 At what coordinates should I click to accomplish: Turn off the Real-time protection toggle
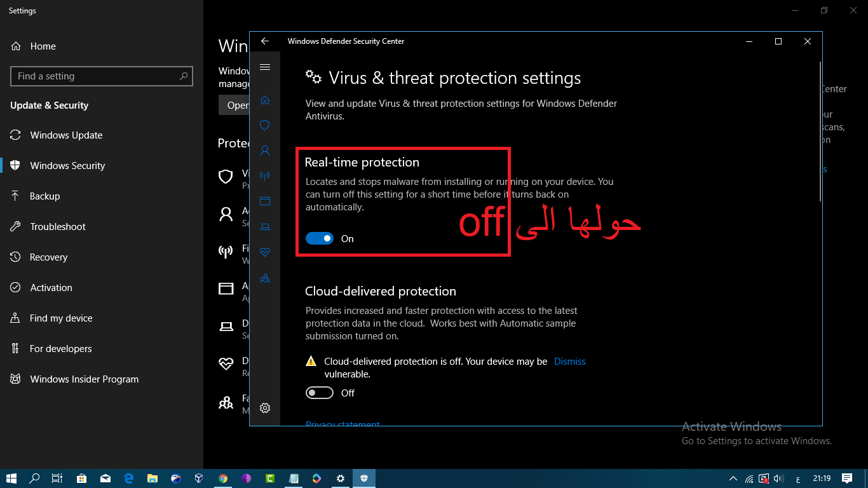click(x=320, y=238)
